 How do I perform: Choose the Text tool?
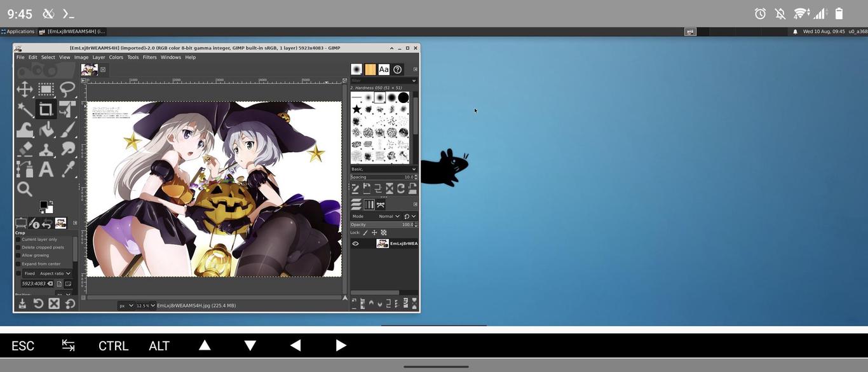[x=46, y=169]
